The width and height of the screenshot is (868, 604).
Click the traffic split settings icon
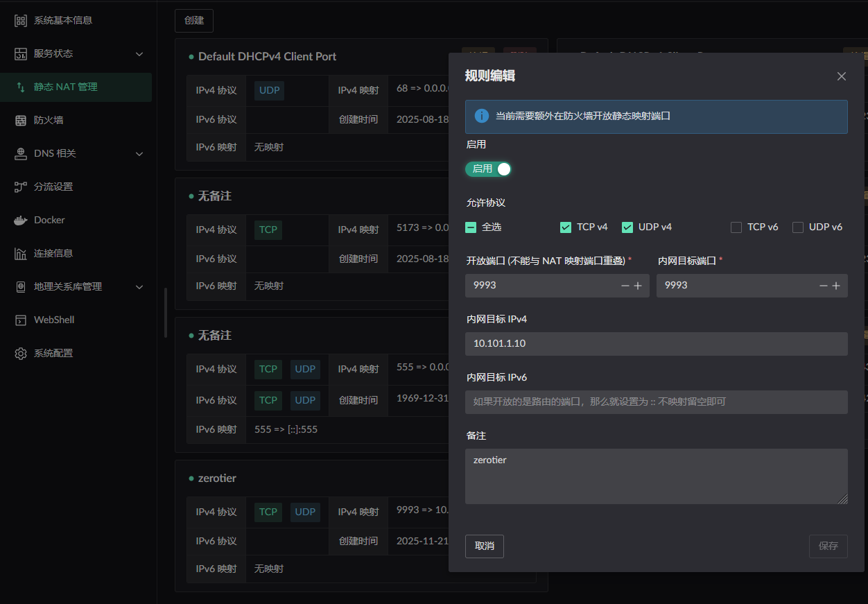[x=21, y=187]
